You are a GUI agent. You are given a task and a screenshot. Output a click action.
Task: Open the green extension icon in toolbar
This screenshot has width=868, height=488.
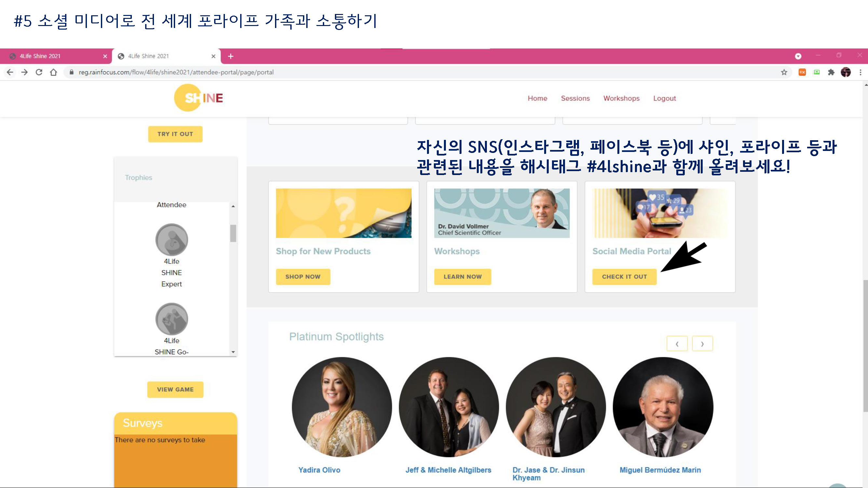coord(817,72)
